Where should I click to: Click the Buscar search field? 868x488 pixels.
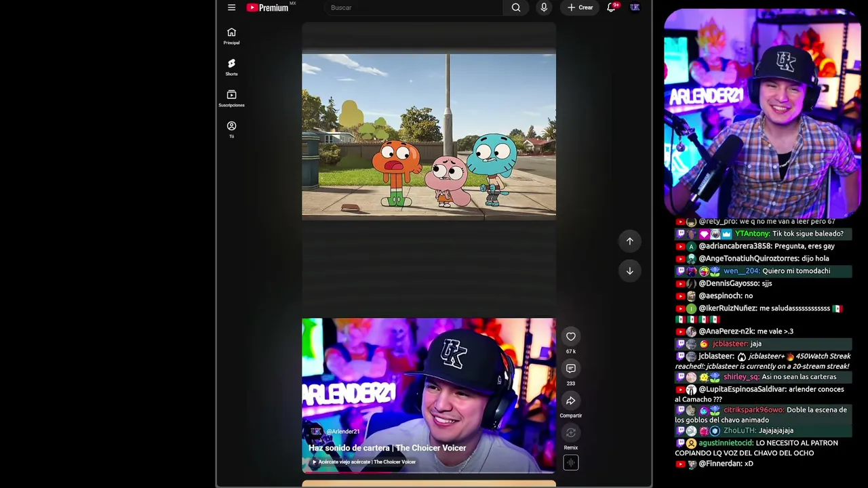413,7
